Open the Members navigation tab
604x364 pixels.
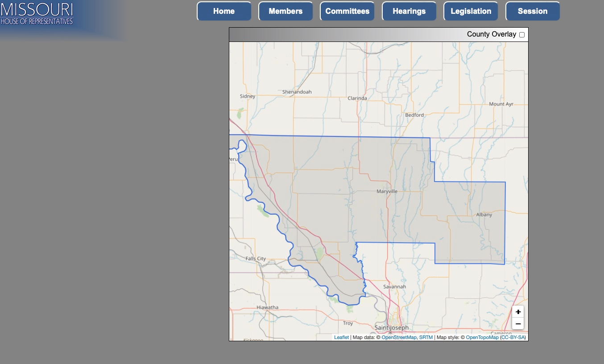click(285, 11)
